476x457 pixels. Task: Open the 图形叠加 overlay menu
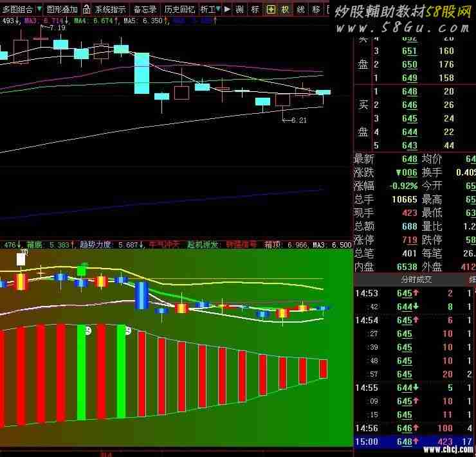pyautogui.click(x=62, y=10)
